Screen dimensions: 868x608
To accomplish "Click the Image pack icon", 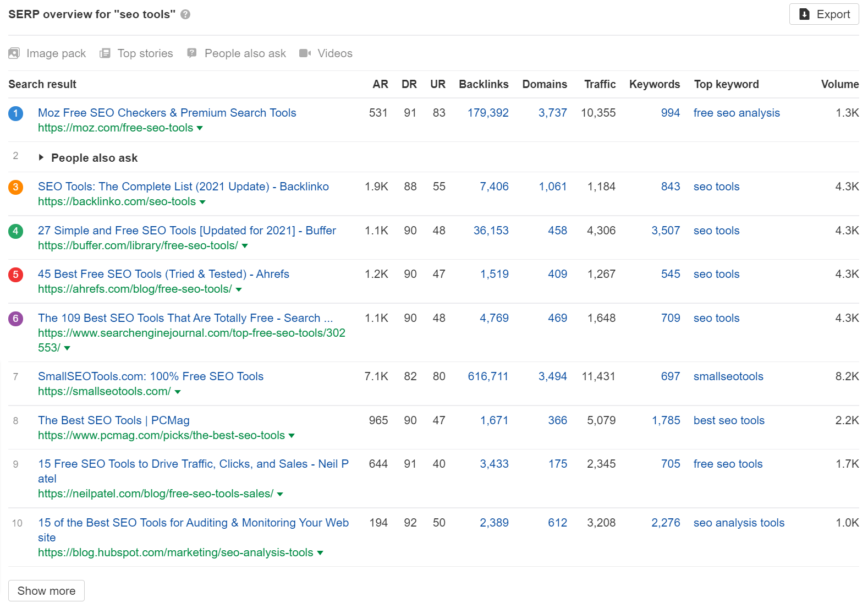I will (x=14, y=53).
